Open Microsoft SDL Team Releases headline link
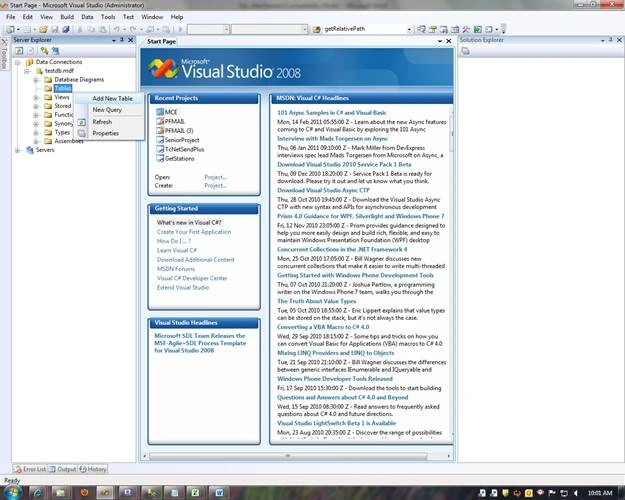625x500 pixels. coord(200,343)
